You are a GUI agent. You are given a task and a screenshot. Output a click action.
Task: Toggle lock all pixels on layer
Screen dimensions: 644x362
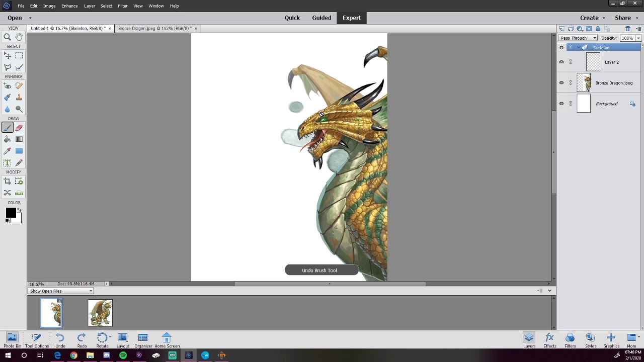pyautogui.click(x=598, y=29)
